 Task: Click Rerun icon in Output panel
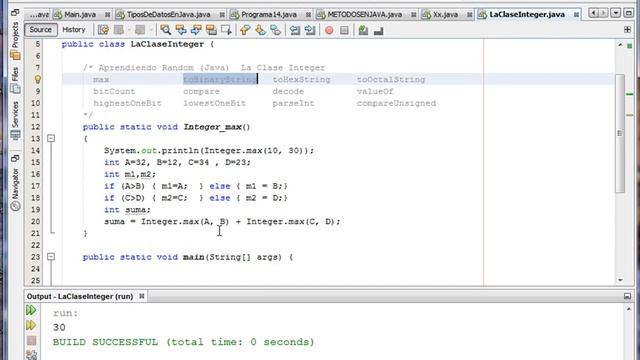(x=31, y=310)
